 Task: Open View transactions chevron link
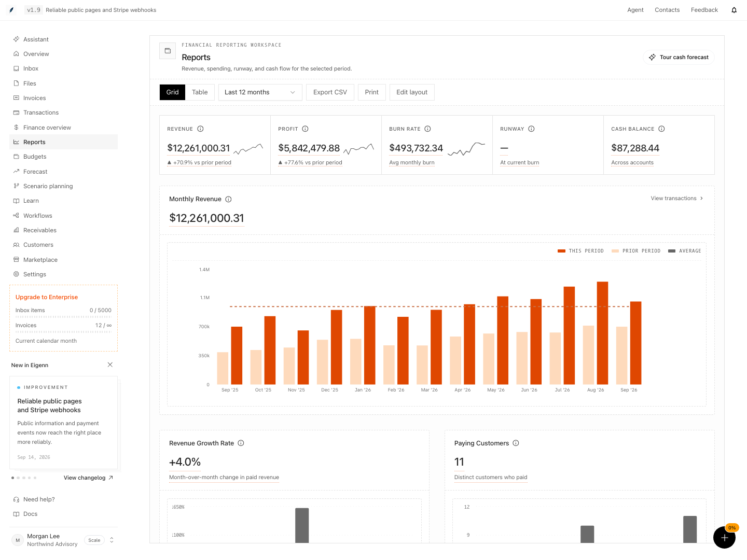point(677,199)
